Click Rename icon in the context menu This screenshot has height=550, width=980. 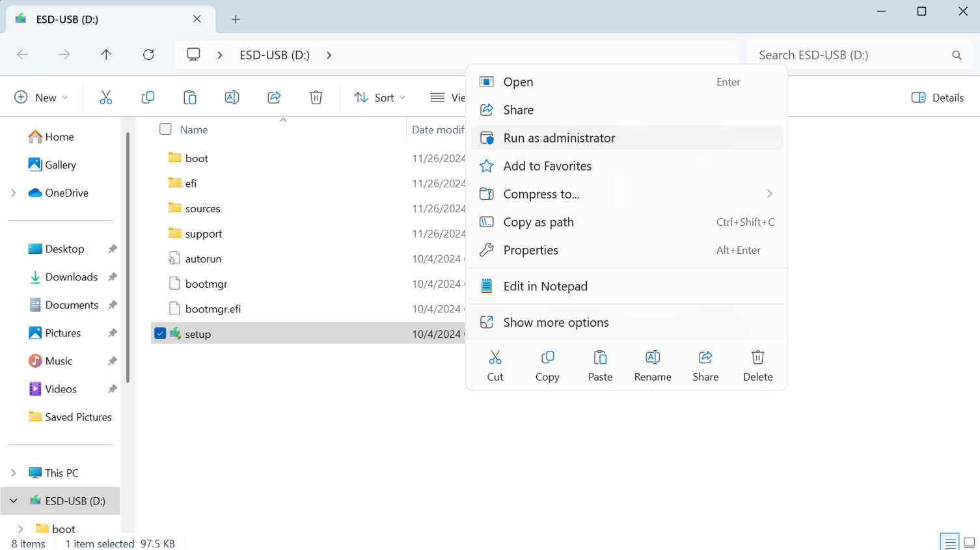click(652, 365)
